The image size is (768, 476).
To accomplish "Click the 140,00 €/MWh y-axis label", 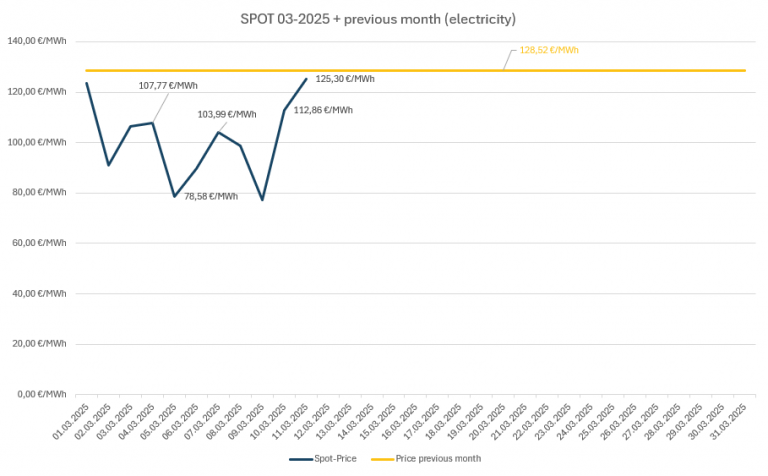I will coord(36,41).
